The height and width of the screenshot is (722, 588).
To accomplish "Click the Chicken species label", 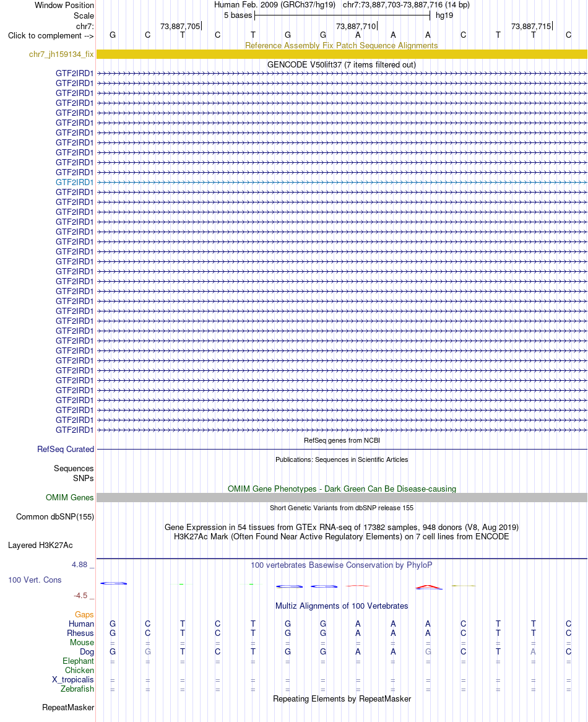I will point(79,671).
